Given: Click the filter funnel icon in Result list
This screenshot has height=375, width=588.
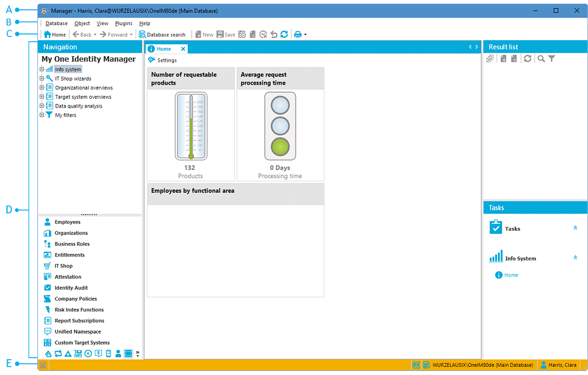Looking at the screenshot, I should [551, 59].
